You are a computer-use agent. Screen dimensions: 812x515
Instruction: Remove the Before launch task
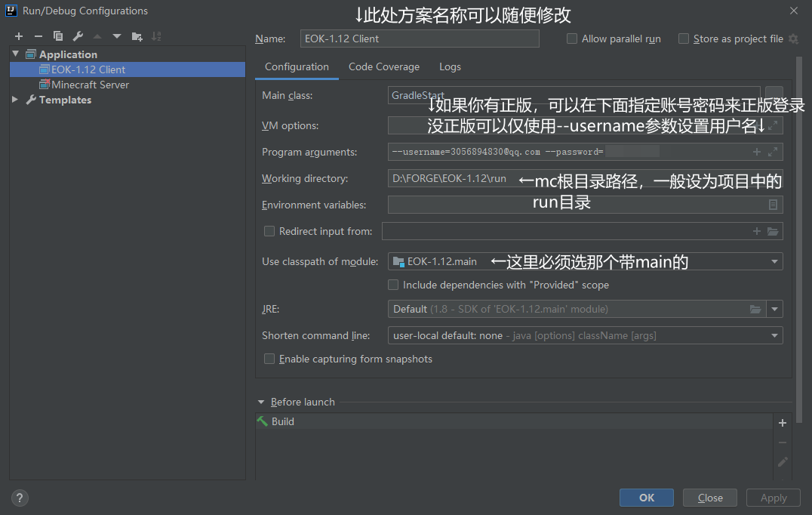coord(783,443)
